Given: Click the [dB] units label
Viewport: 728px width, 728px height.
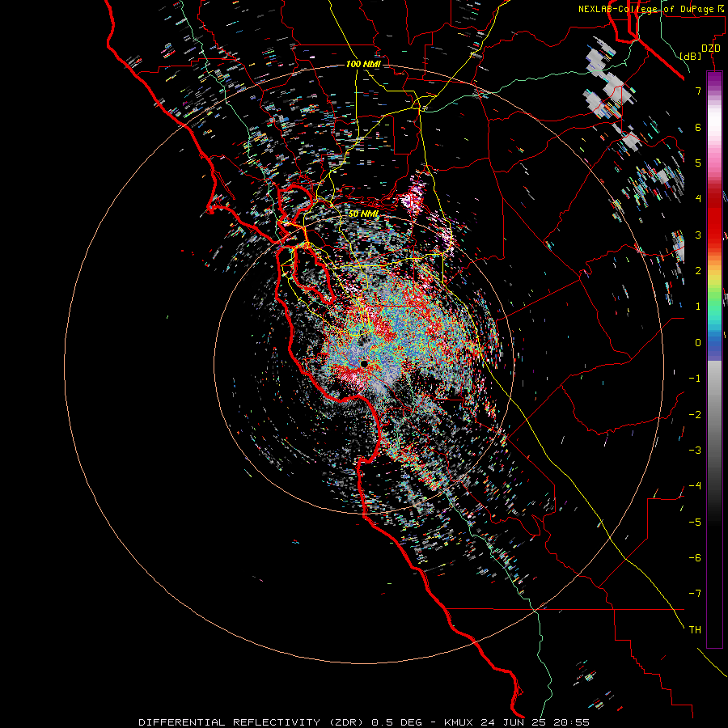Looking at the screenshot, I should [690, 56].
